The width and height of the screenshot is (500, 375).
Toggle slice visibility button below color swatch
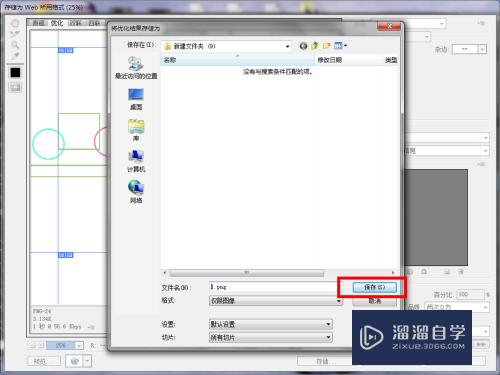(15, 87)
